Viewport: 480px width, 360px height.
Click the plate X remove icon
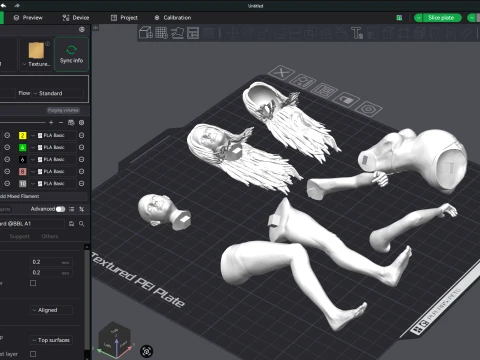[282, 72]
